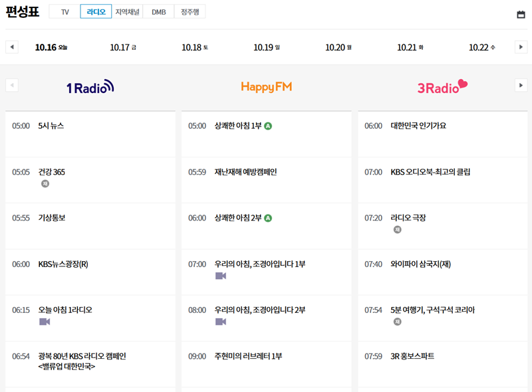Click the A badge next to 상쾌한 아침 1부
The width and height of the screenshot is (532, 392).
point(268,126)
